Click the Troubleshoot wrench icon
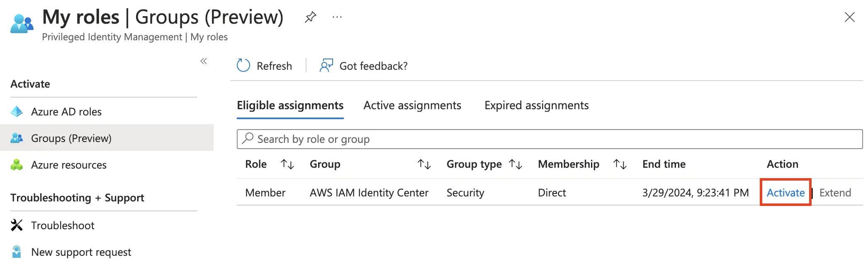This screenshot has height=267, width=868. pos(17,225)
